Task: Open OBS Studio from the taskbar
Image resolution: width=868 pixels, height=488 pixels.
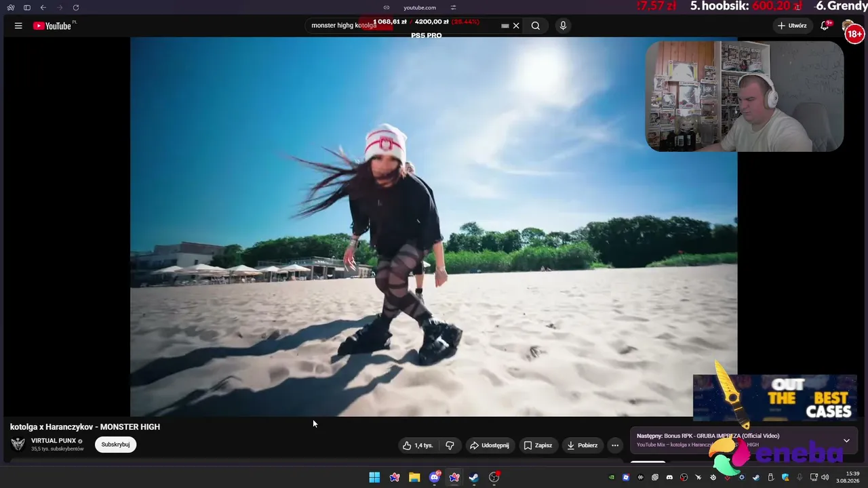Action: point(494,477)
